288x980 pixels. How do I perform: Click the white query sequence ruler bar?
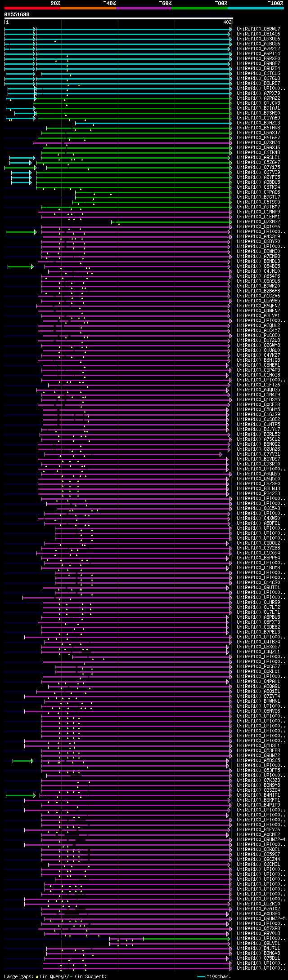[118, 18]
